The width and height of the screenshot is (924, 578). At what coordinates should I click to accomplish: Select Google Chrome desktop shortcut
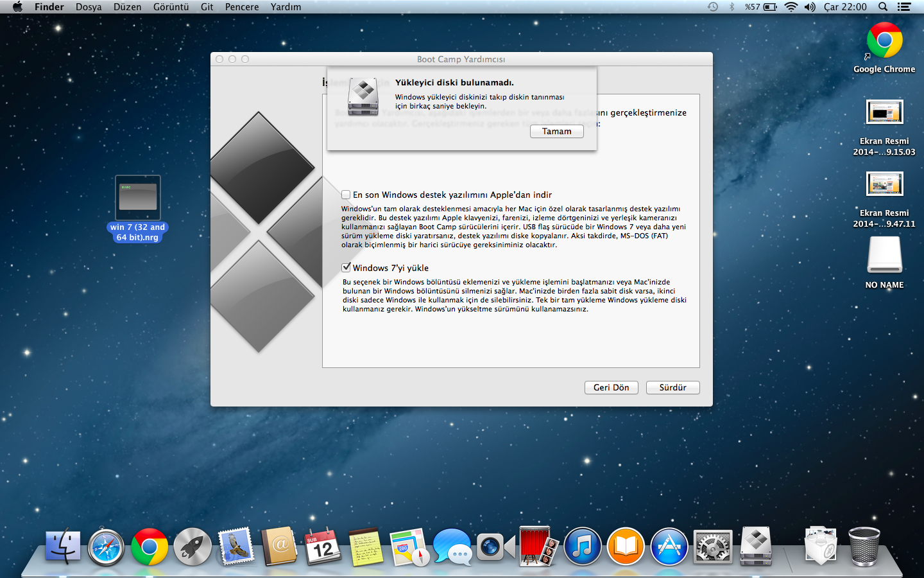tap(884, 48)
